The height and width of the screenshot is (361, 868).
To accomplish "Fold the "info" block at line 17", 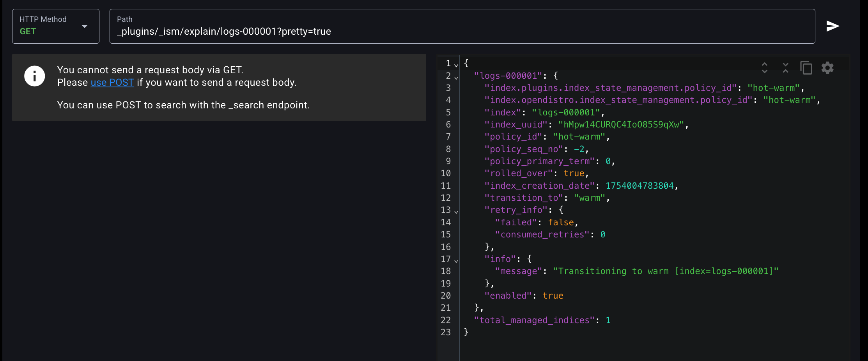I will [456, 261].
